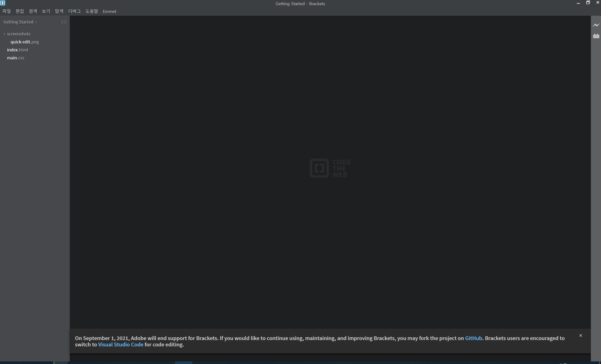This screenshot has width=601, height=364.
Task: Open the 검색 menu
Action: pyautogui.click(x=33, y=11)
